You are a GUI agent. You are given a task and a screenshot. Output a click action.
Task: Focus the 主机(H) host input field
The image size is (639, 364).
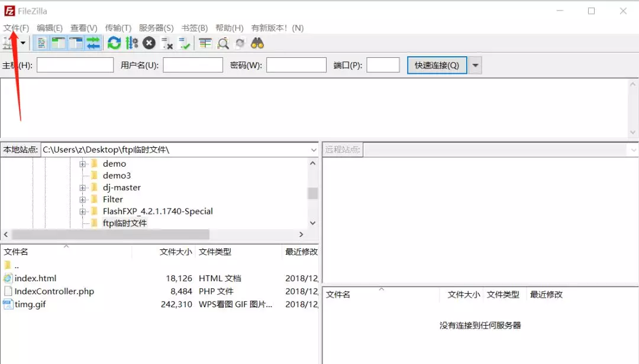click(x=75, y=65)
